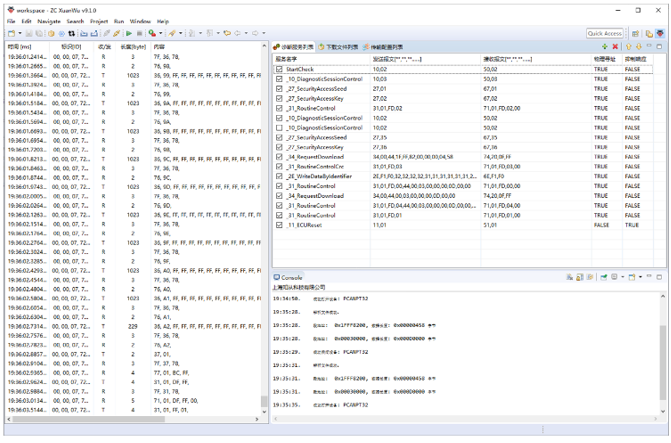Click the Forward navigation arrow in toolbar

pos(255,33)
